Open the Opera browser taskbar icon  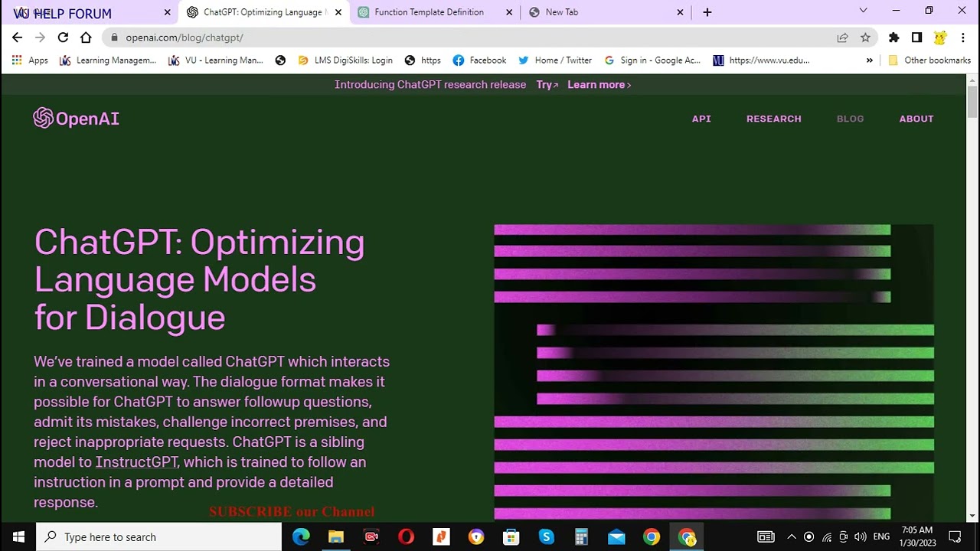point(407,536)
